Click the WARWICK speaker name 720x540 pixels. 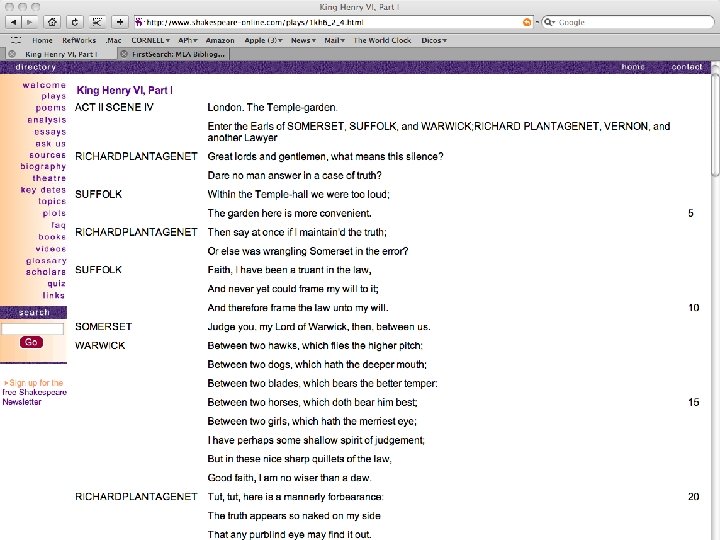tap(100, 345)
